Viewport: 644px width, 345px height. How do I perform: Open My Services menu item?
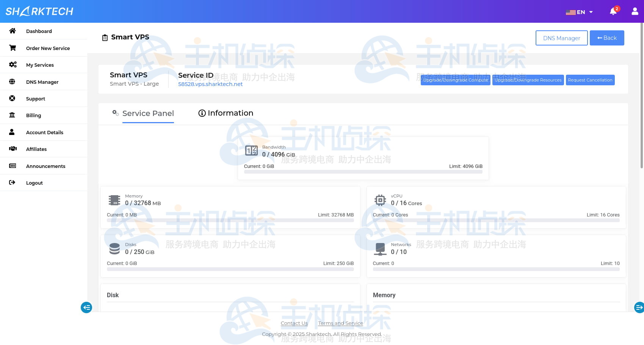click(x=44, y=65)
